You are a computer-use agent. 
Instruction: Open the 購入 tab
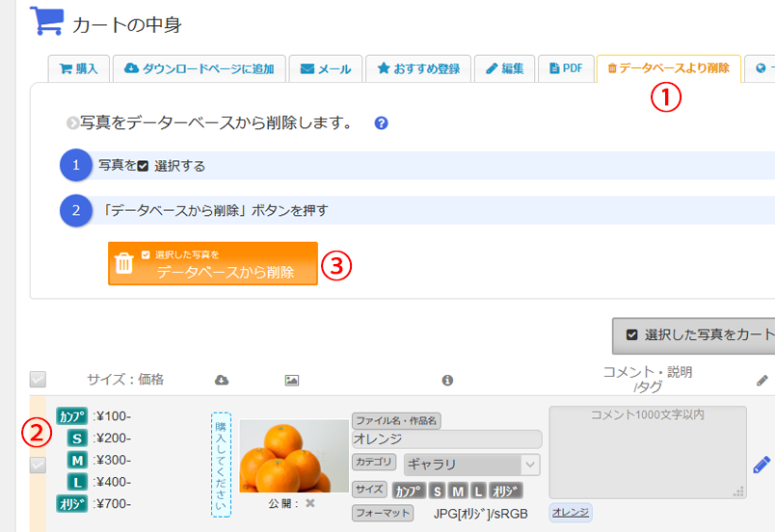tap(79, 68)
